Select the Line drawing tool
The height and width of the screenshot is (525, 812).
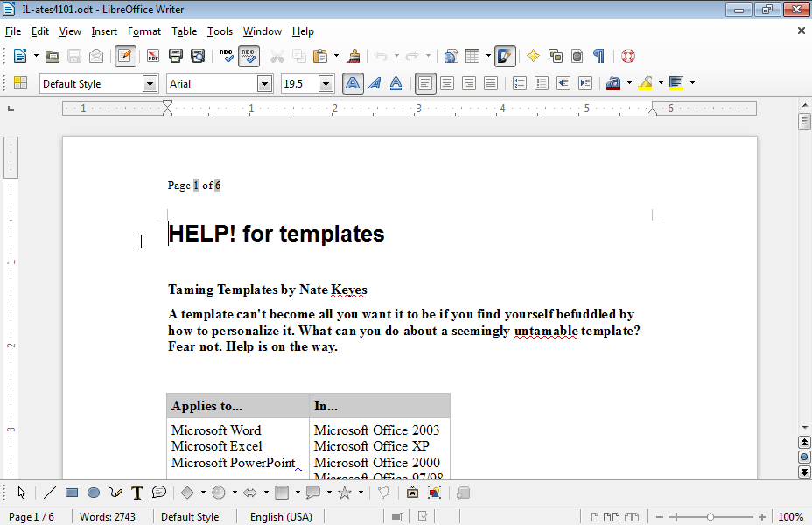pos(50,493)
